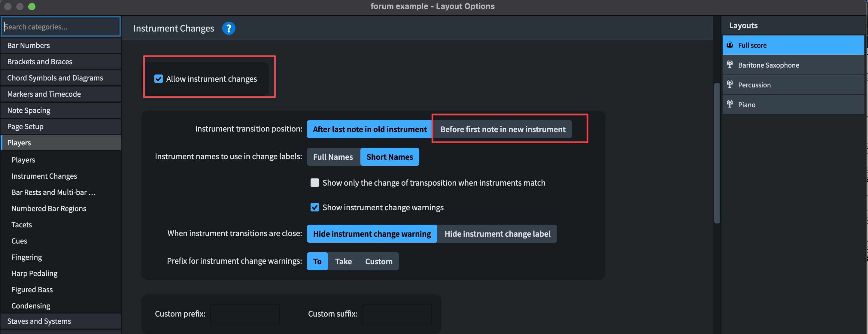Click the blue help question mark icon
The height and width of the screenshot is (334, 868).
[x=229, y=28]
